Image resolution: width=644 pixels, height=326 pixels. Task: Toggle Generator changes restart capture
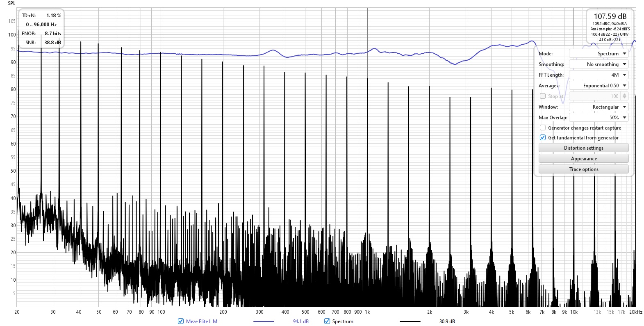click(543, 128)
